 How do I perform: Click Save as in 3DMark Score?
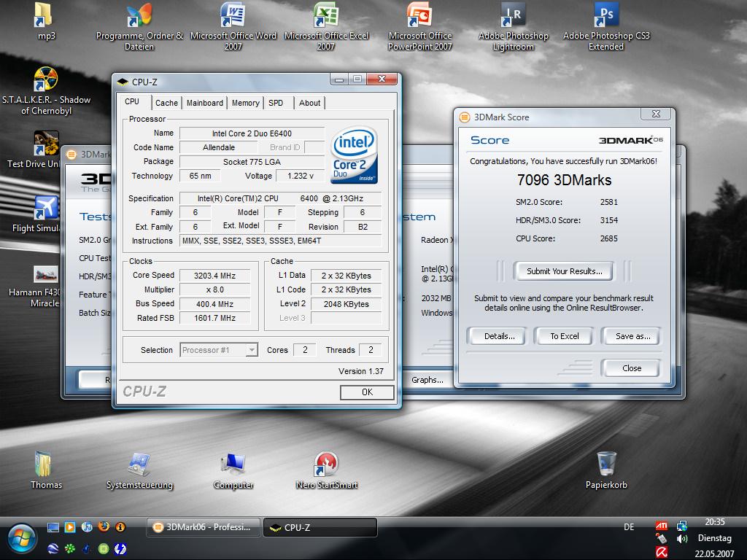click(x=632, y=336)
